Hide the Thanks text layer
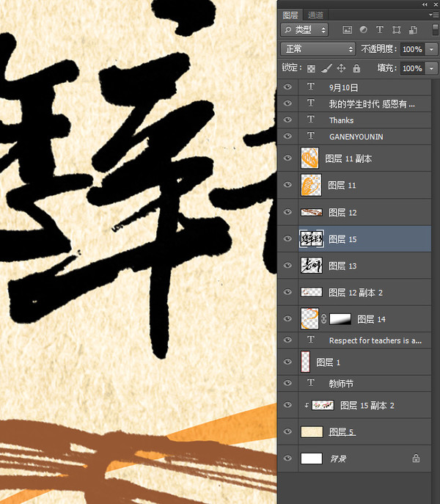 [x=287, y=120]
